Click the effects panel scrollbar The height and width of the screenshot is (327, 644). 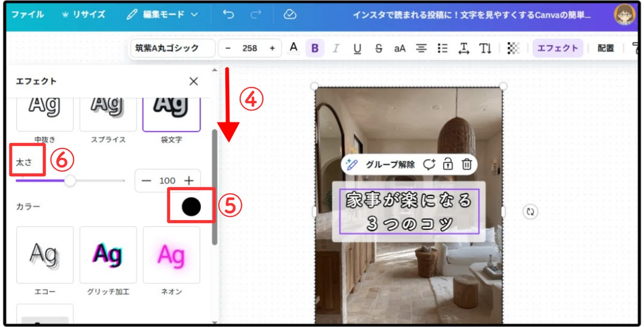215,187
